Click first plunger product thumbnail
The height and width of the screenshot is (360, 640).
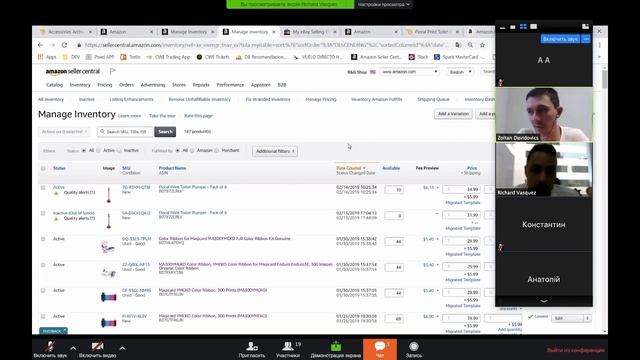point(109,195)
